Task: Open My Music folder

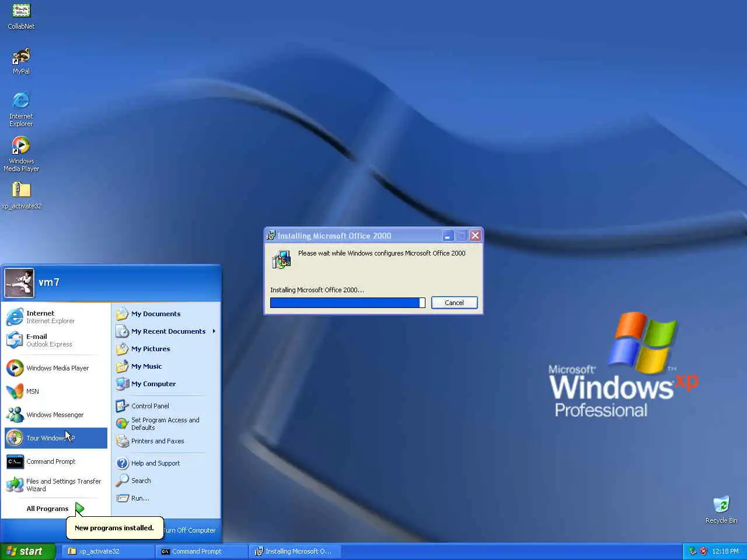Action: tap(167, 366)
